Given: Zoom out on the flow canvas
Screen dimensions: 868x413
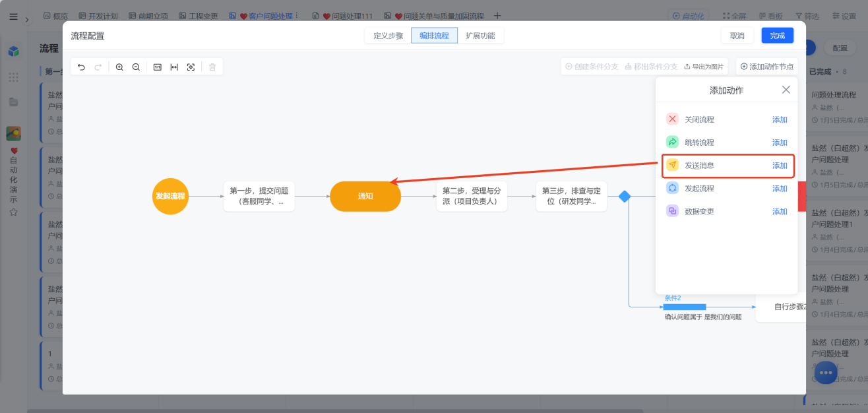Looking at the screenshot, I should pyautogui.click(x=136, y=67).
